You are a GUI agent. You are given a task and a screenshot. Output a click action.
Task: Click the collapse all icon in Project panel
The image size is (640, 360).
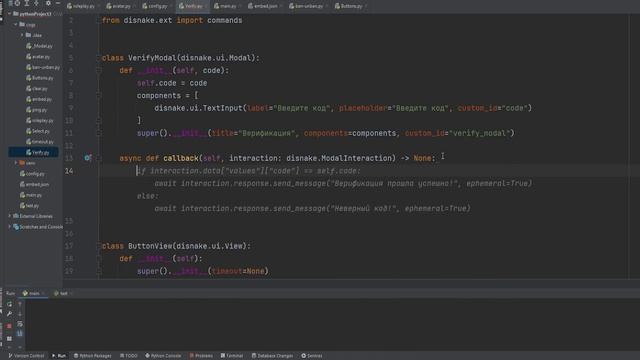(x=36, y=3)
